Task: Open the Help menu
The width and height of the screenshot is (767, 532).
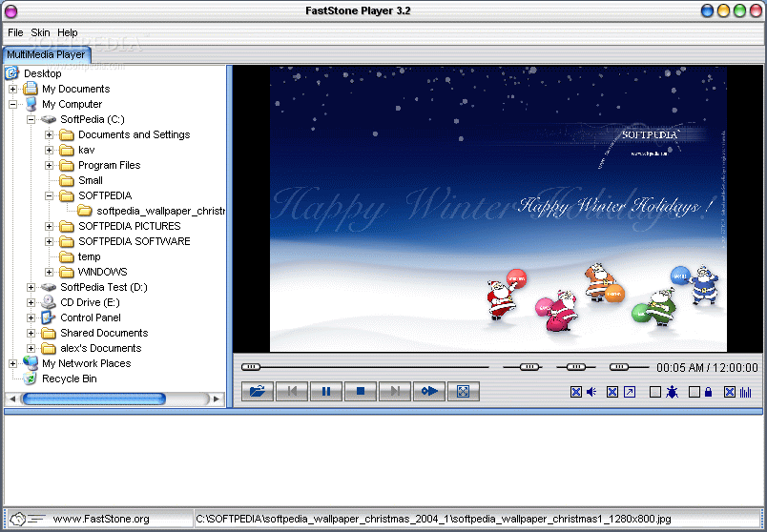Action: pyautogui.click(x=68, y=32)
